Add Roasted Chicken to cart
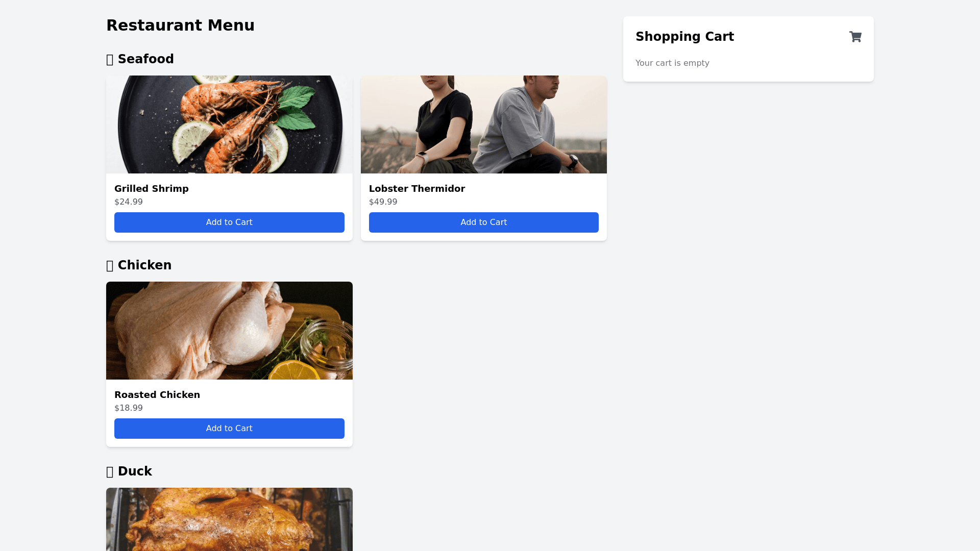The width and height of the screenshot is (980, 551). point(229,429)
